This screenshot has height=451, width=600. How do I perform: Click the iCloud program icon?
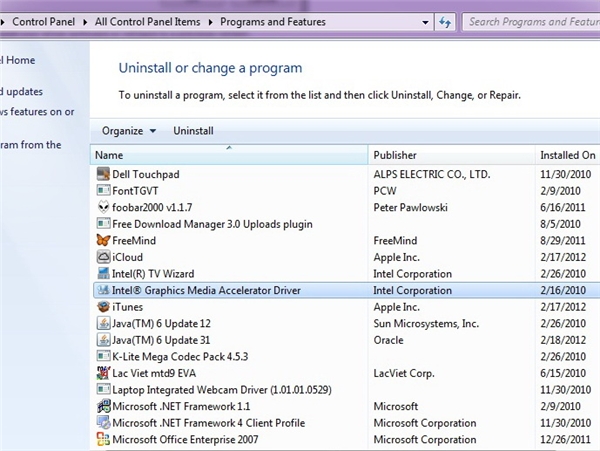(x=103, y=257)
